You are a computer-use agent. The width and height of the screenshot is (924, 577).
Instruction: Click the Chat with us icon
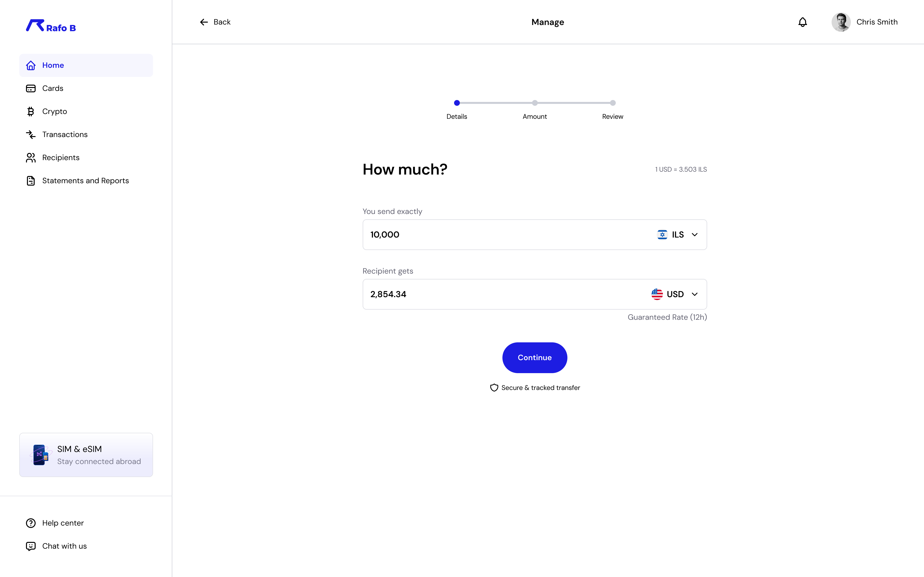tap(31, 546)
